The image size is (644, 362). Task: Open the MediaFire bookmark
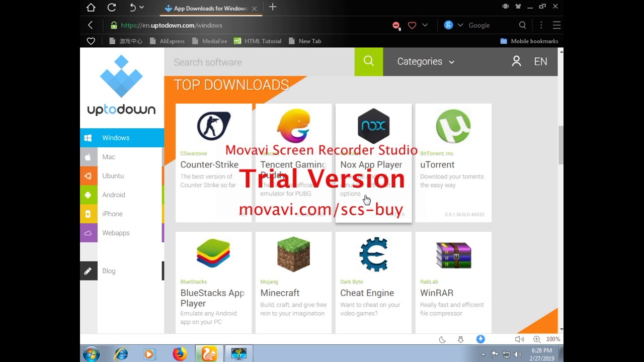(209, 41)
